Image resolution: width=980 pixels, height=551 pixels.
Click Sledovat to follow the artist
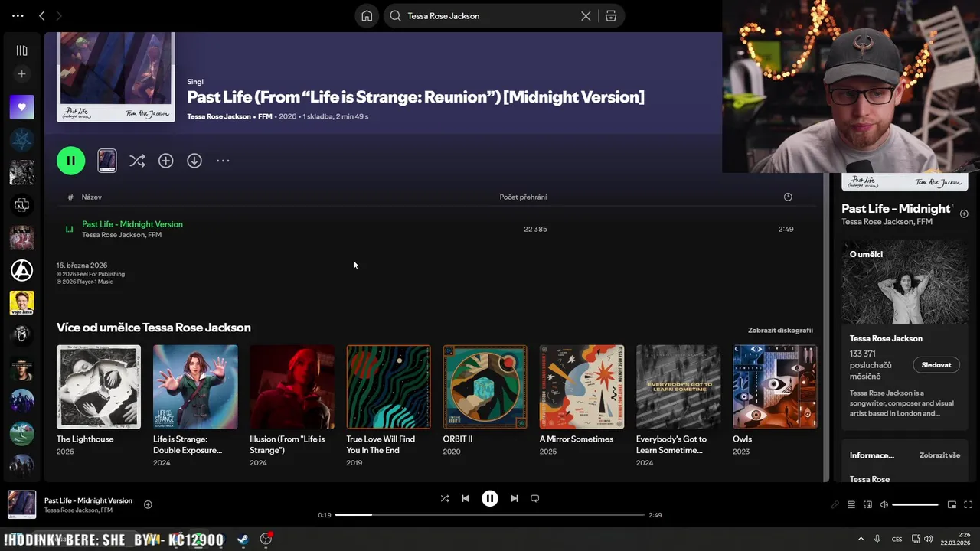936,365
